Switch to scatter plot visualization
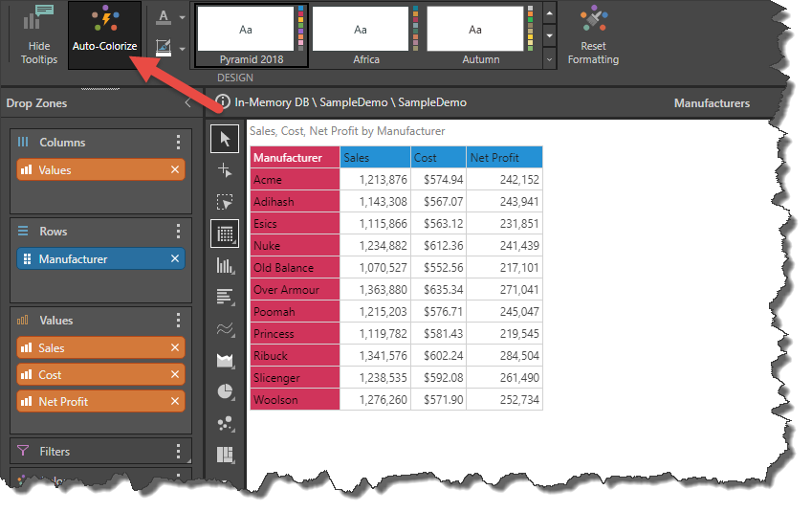This screenshot has height=512, width=812. 225,424
